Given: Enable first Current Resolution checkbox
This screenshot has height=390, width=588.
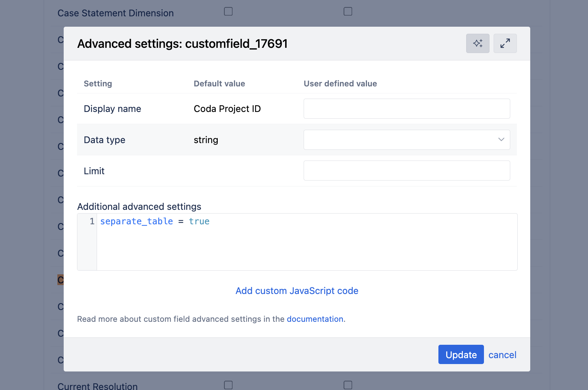Looking at the screenshot, I should tap(228, 385).
